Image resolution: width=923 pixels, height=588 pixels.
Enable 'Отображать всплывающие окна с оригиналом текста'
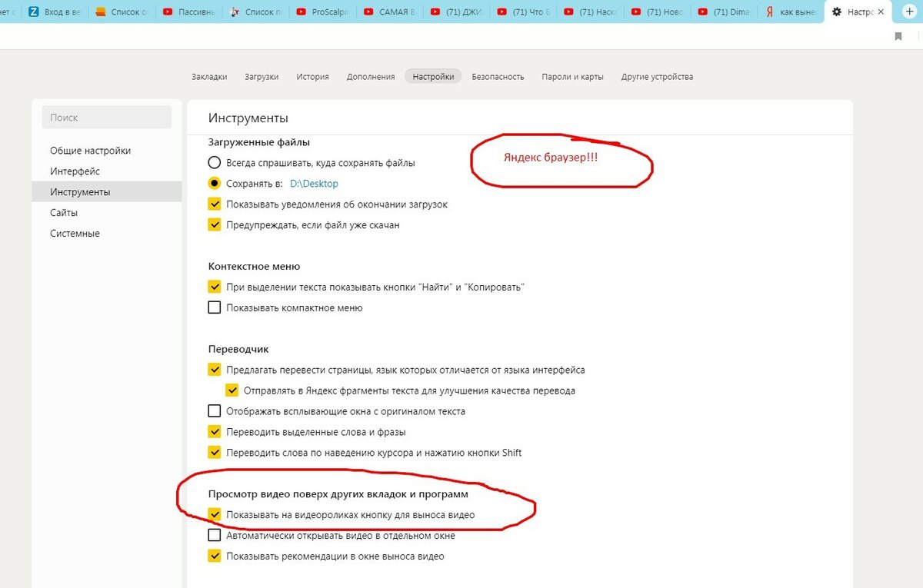pyautogui.click(x=215, y=411)
